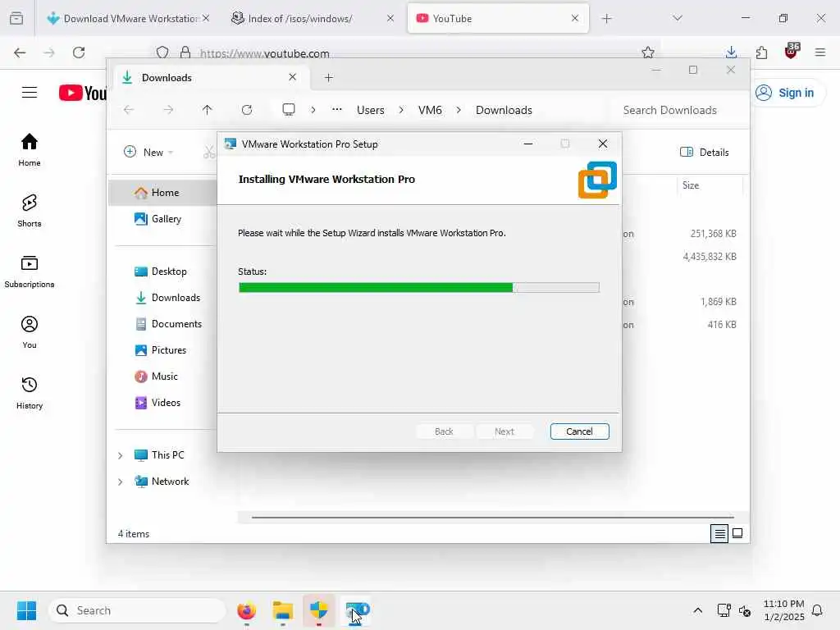
Task: Click the horizontal scrollbar in Explorer
Action: point(492,518)
